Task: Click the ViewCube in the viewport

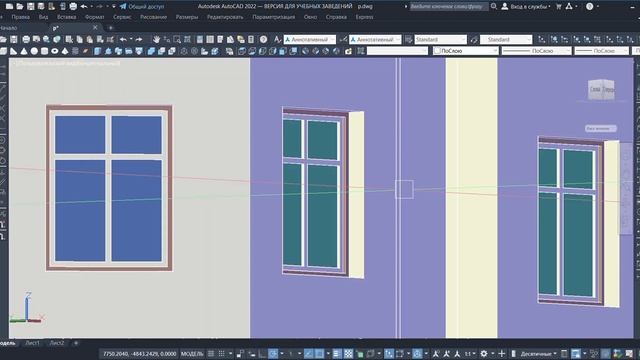Action: click(x=601, y=90)
